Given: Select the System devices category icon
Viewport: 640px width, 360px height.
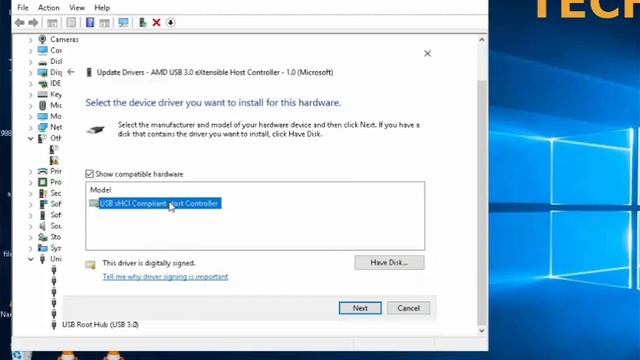Looking at the screenshot, I should pyautogui.click(x=42, y=248).
